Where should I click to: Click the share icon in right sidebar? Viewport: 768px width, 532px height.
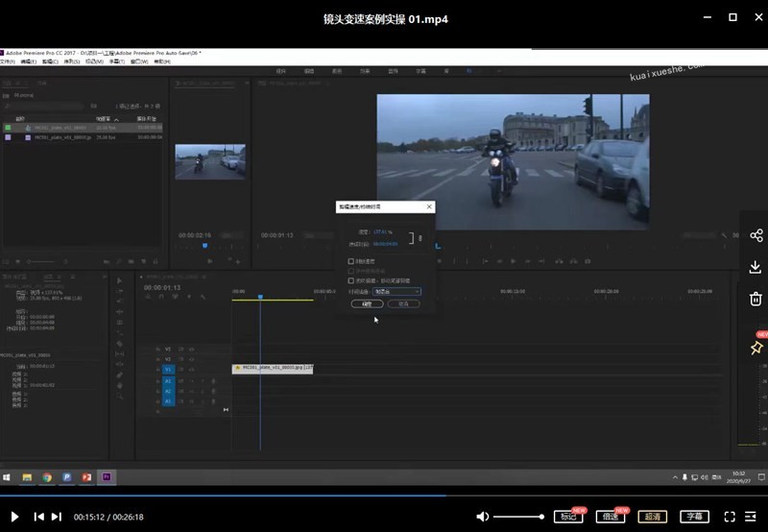756,235
